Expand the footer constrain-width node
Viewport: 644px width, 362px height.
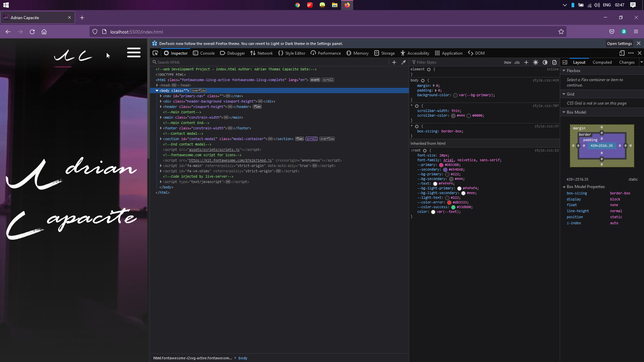pos(161,128)
